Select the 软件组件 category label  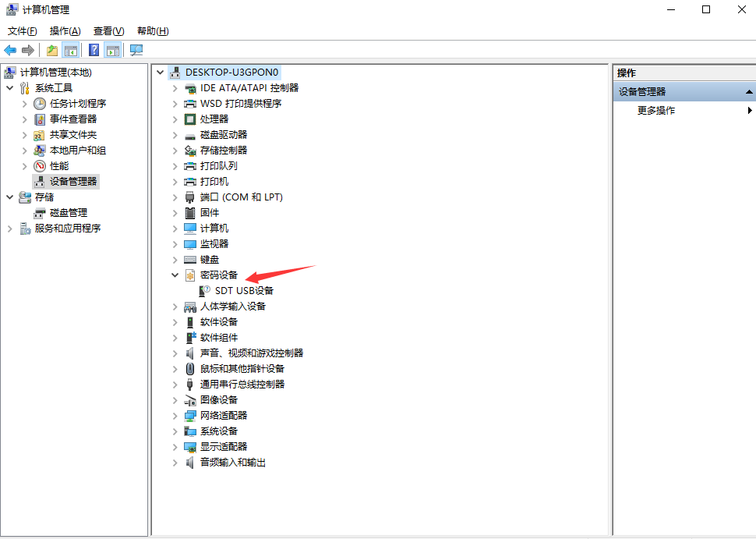219,338
